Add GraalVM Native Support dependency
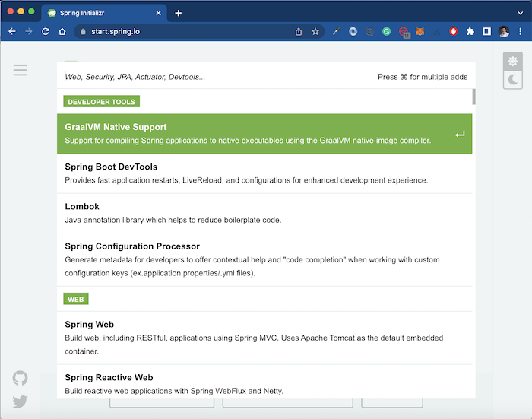The height and width of the screenshot is (419, 532). pos(264,133)
